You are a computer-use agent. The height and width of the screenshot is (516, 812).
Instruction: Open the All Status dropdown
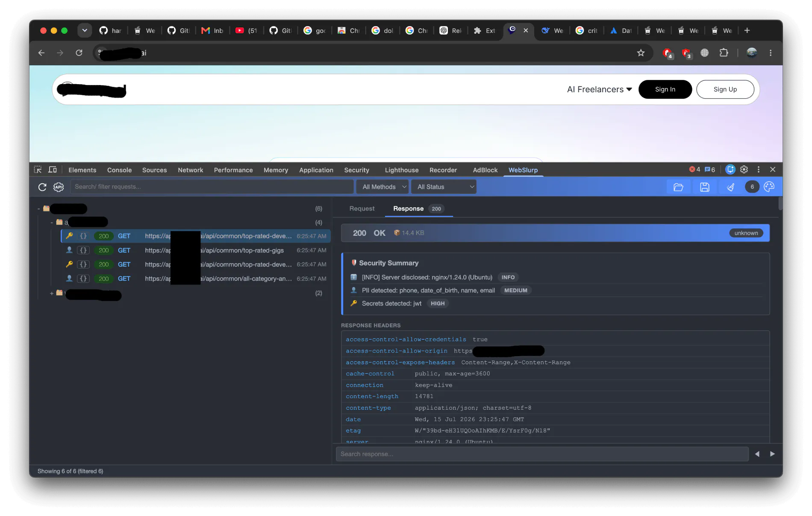point(444,187)
